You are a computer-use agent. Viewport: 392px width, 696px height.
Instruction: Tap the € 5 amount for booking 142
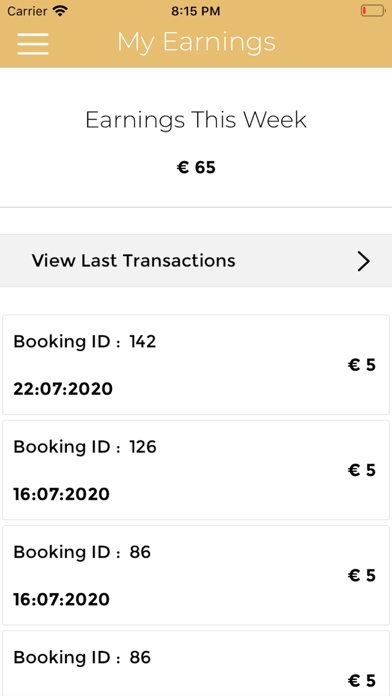362,365
